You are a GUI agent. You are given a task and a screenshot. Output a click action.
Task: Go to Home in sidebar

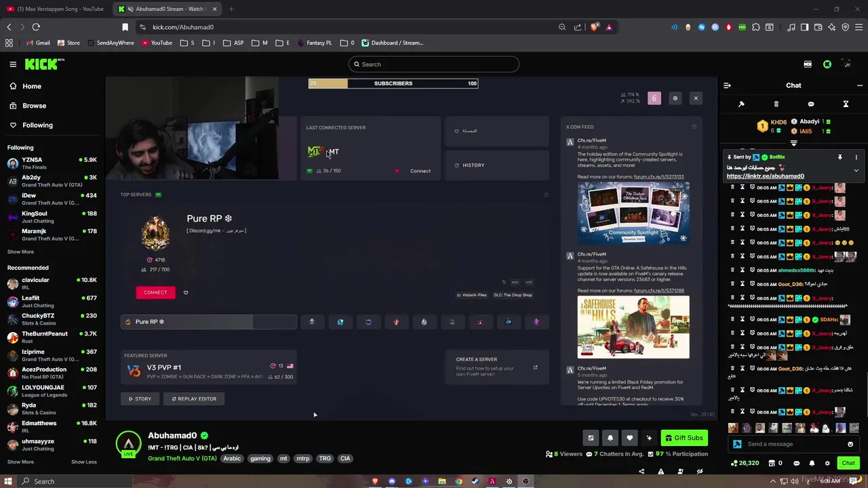pos(31,86)
